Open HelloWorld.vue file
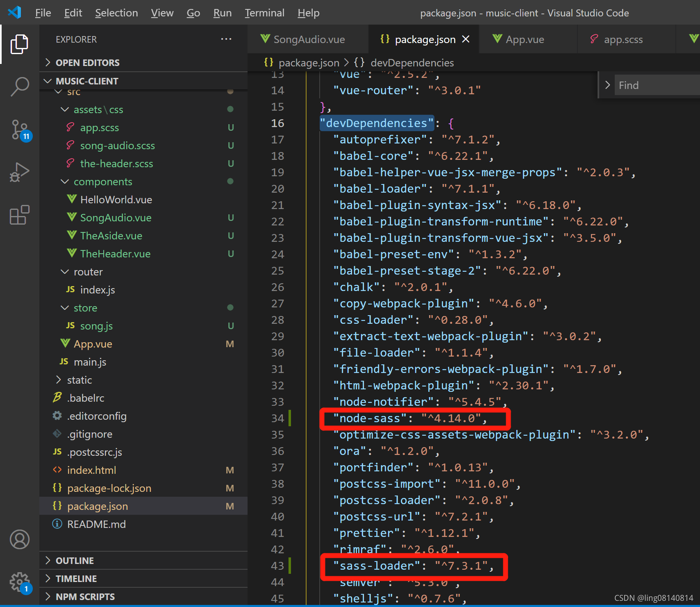The image size is (700, 607). click(143, 200)
